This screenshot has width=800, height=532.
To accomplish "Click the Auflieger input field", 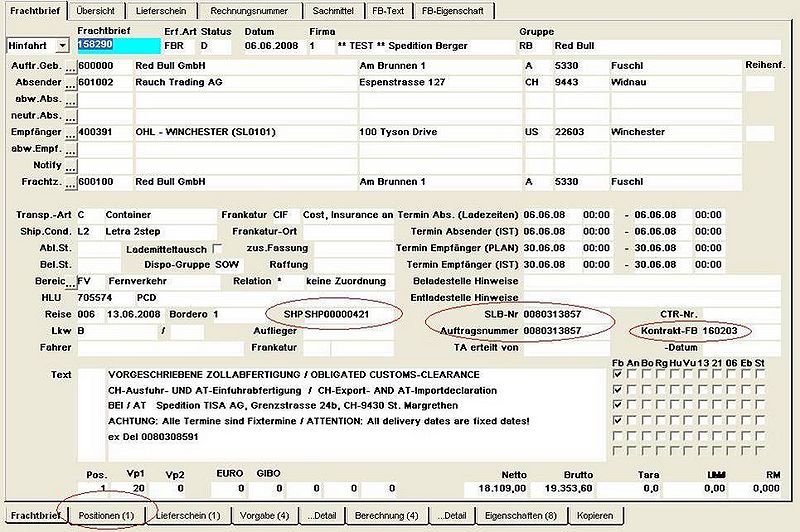I will pyautogui.click(x=348, y=331).
